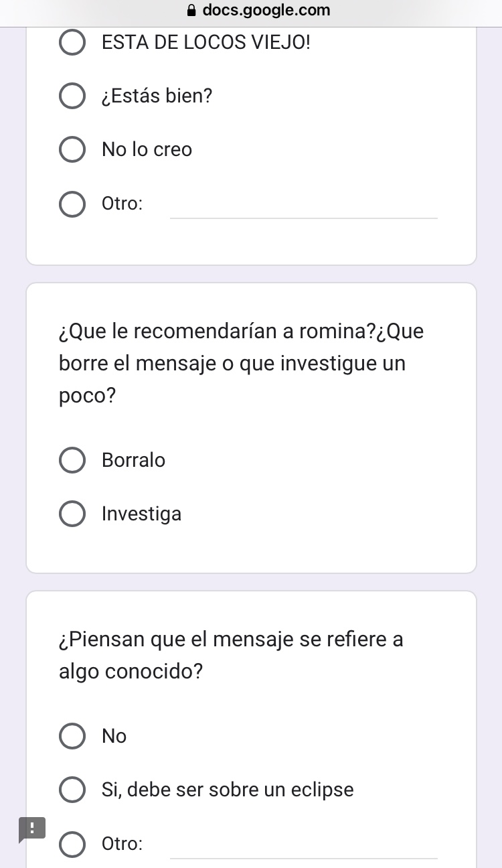Tap the lock icon in address bar
The width and height of the screenshot is (502, 868).
click(x=192, y=10)
